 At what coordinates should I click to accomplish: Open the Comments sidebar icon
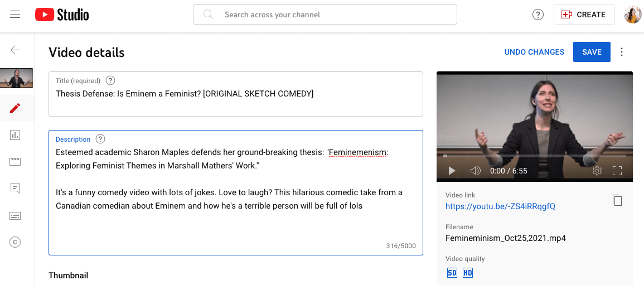click(15, 189)
